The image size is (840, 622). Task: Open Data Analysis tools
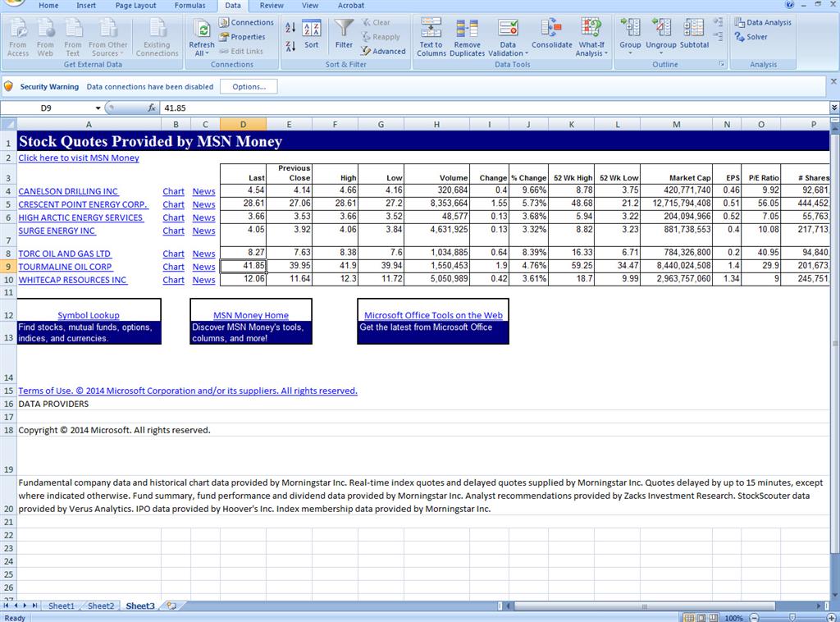763,22
